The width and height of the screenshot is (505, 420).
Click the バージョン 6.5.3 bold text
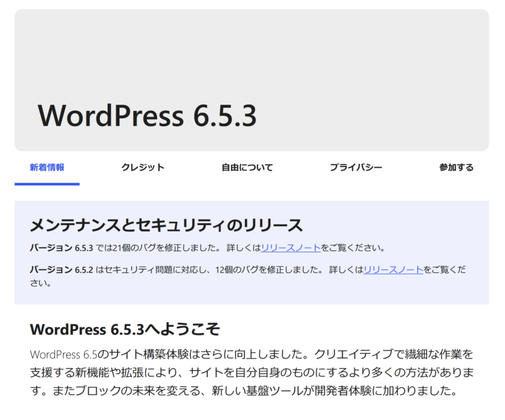pos(61,248)
